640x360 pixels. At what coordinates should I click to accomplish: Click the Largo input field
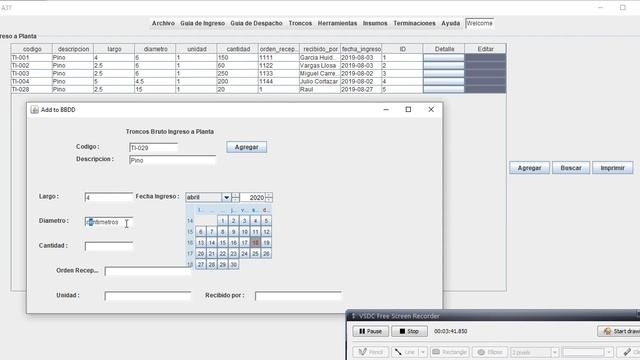tap(109, 197)
